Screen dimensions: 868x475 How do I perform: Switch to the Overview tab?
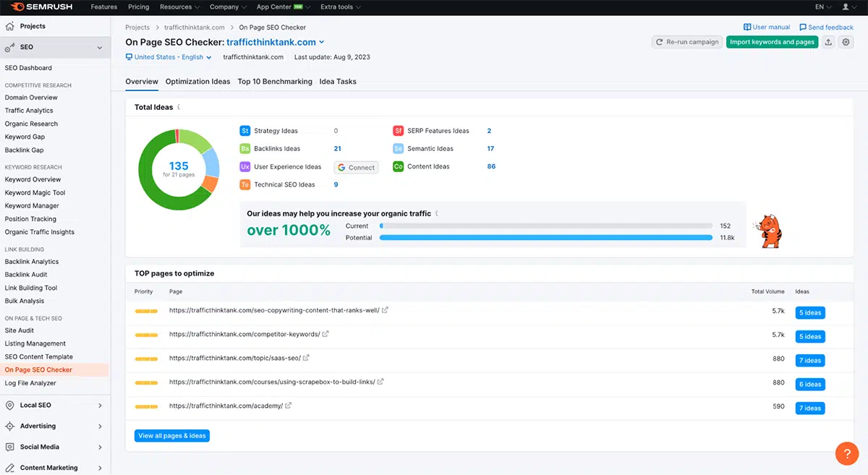pos(142,82)
